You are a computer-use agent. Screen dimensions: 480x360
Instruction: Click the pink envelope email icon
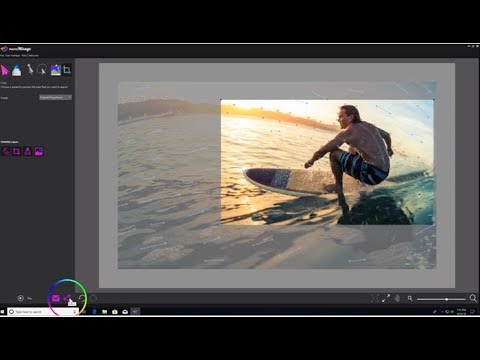coord(56,298)
